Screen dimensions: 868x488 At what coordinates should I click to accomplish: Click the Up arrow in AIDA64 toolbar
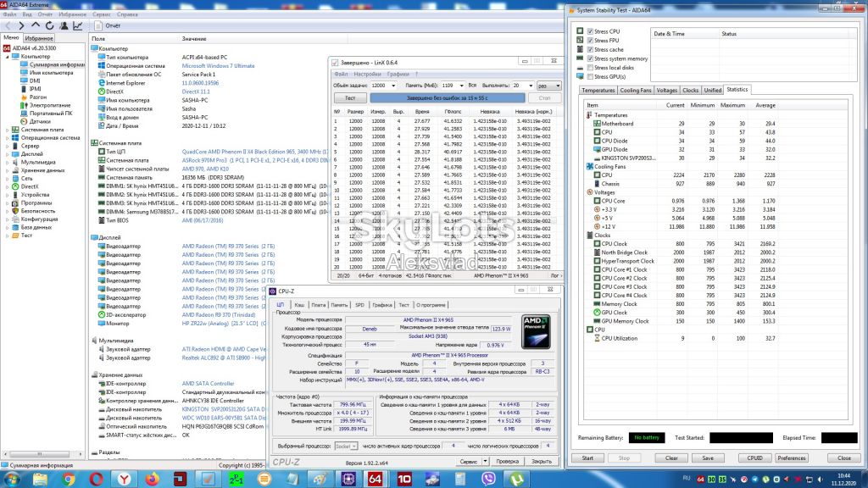36,25
